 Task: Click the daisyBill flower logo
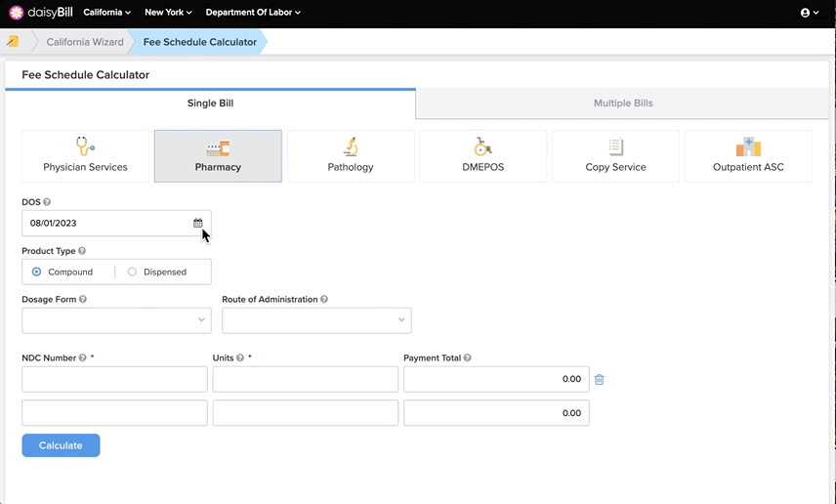17,13
